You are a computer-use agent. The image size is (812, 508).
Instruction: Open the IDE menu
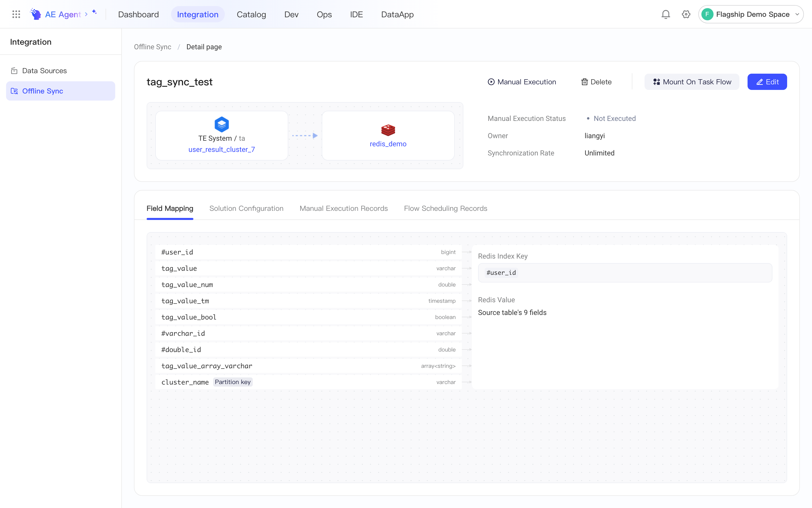356,14
